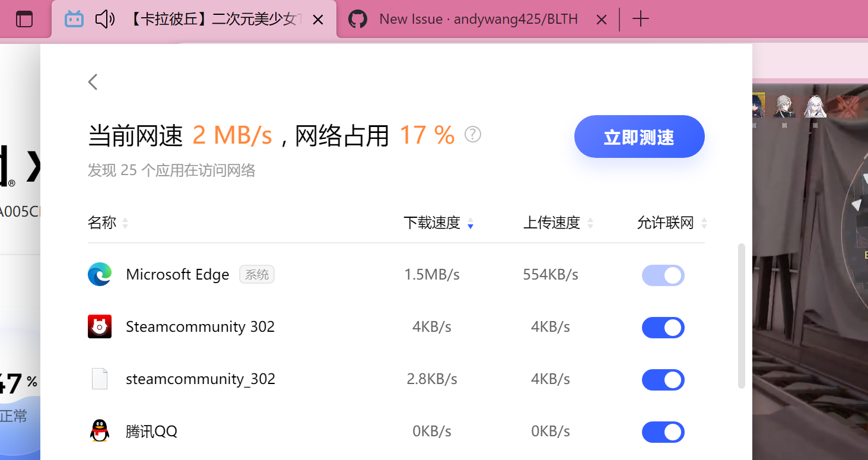Click the 立即测速 button

click(639, 137)
